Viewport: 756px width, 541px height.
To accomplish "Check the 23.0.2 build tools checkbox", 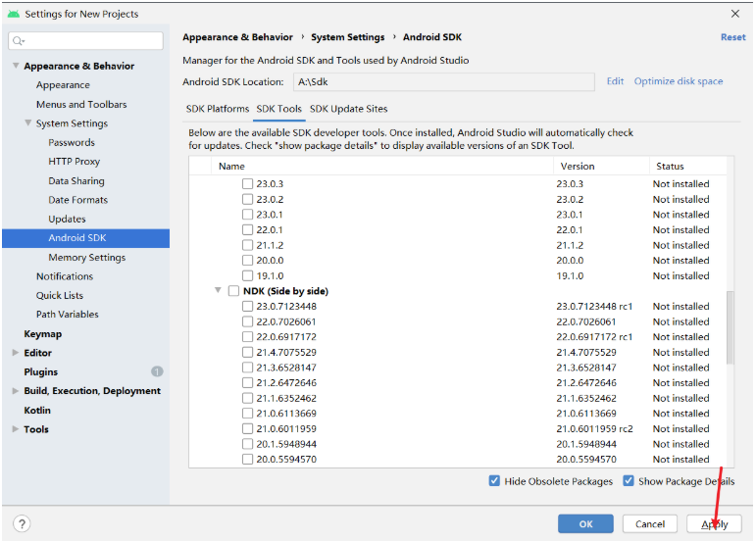I will [x=247, y=199].
